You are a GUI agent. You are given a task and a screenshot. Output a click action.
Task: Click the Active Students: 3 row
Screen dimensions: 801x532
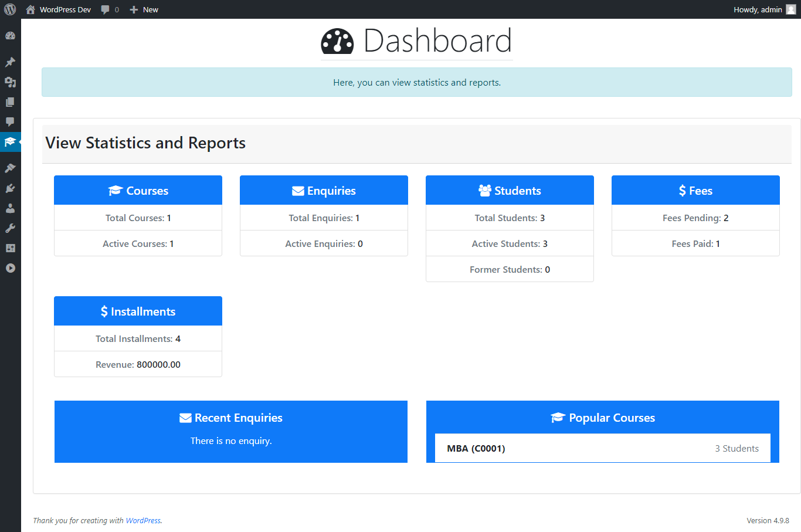(x=510, y=243)
